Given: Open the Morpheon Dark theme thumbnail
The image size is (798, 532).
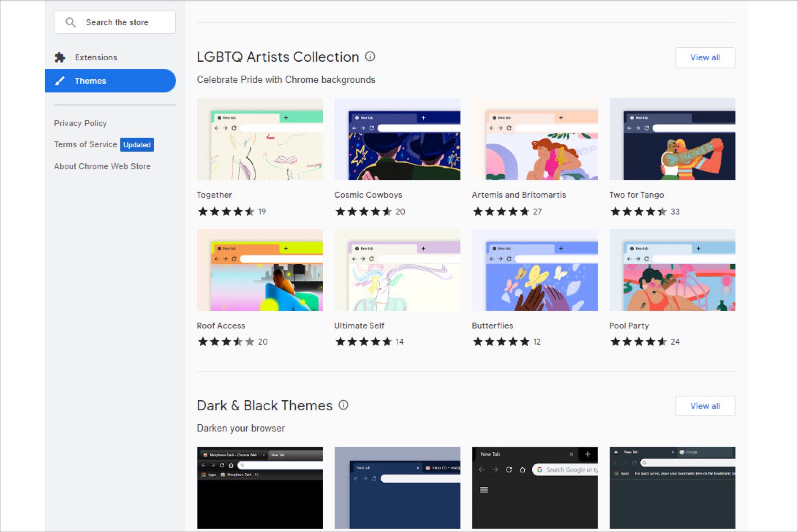Looking at the screenshot, I should click(x=260, y=488).
